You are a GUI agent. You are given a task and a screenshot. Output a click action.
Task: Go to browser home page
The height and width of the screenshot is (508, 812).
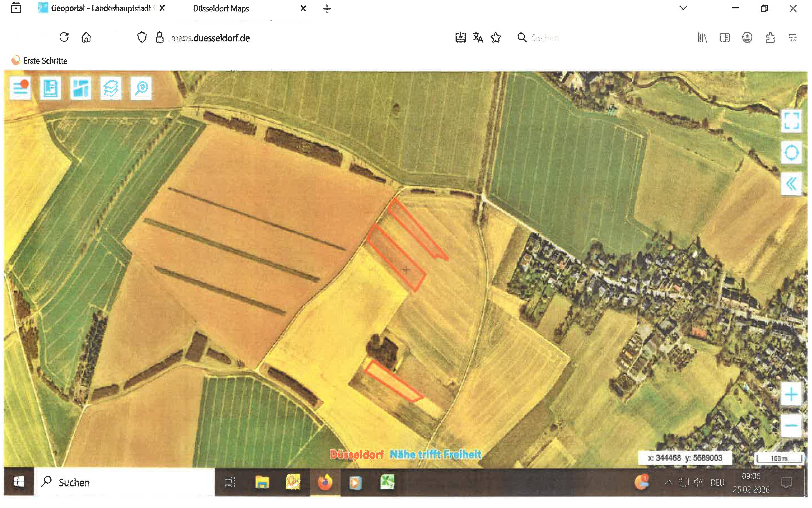86,37
